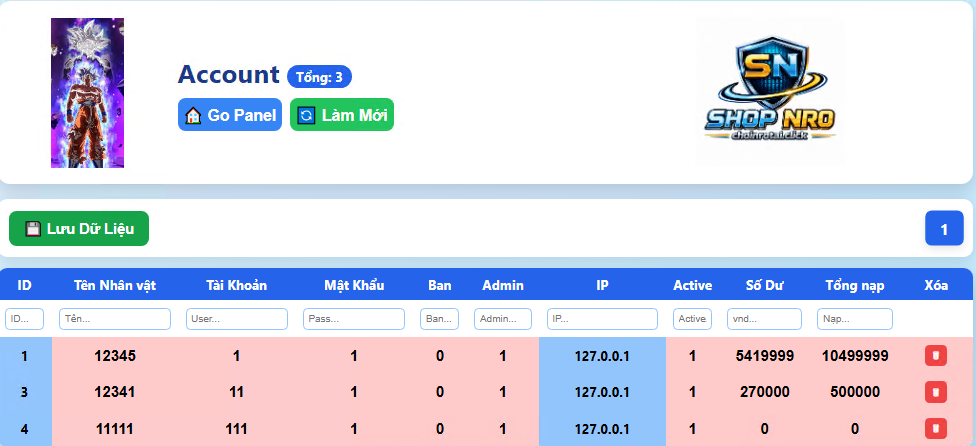The width and height of the screenshot is (976, 446).
Task: Click the Mật Khẩu column header
Action: [x=354, y=286]
